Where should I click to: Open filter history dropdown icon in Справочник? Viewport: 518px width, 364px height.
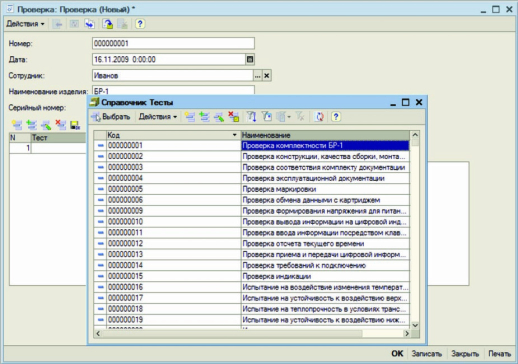284,117
